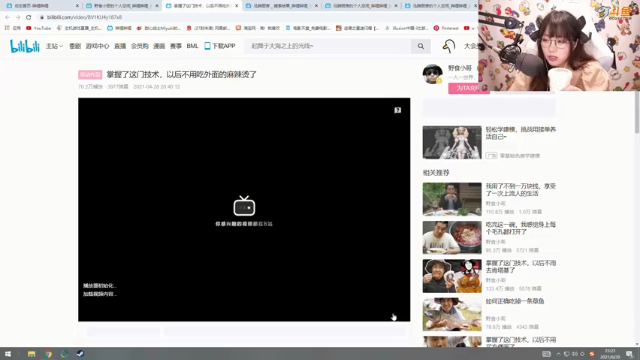The image size is (640, 360).
Task: Click the bilibili logo
Action: pyautogui.click(x=24, y=46)
